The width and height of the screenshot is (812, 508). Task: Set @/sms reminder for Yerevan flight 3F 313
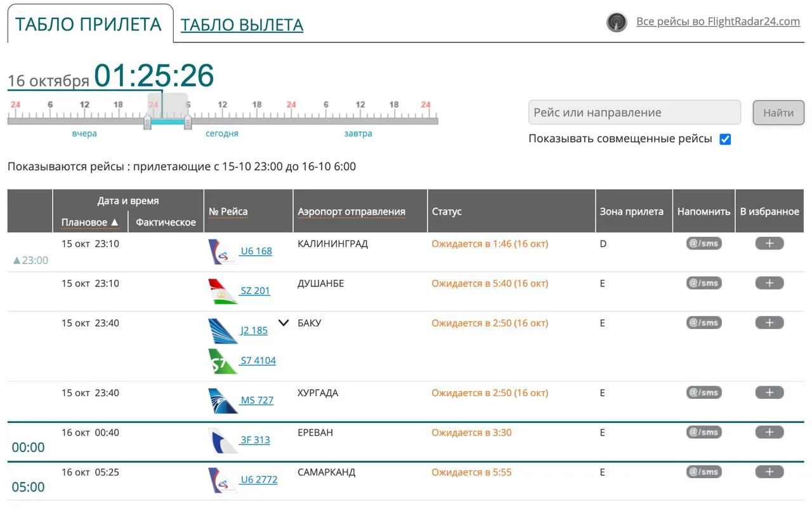(x=704, y=432)
